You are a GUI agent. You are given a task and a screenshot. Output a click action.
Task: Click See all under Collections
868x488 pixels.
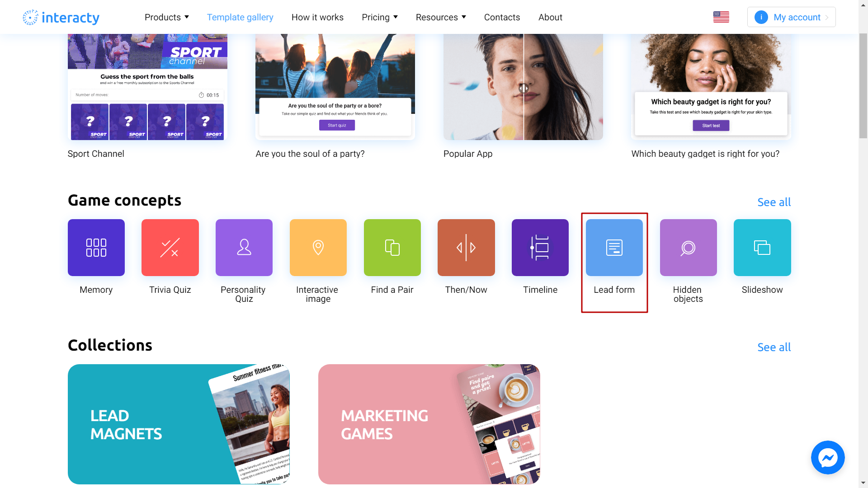point(774,347)
